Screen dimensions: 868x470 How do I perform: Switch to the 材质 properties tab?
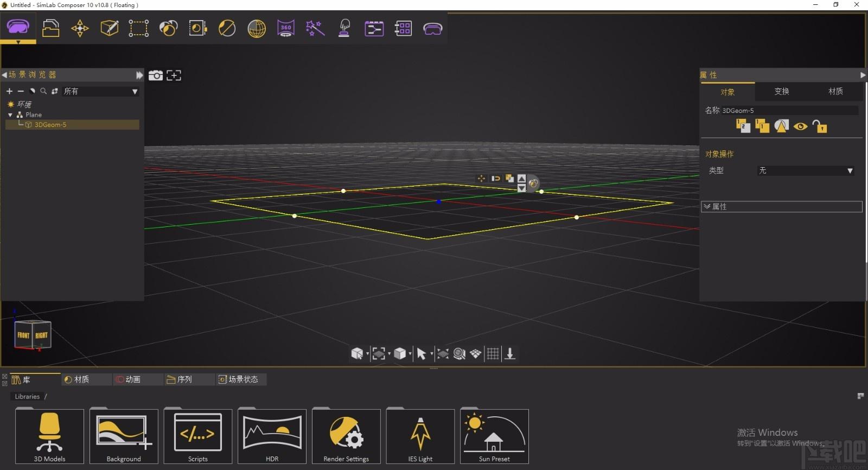[x=835, y=91]
